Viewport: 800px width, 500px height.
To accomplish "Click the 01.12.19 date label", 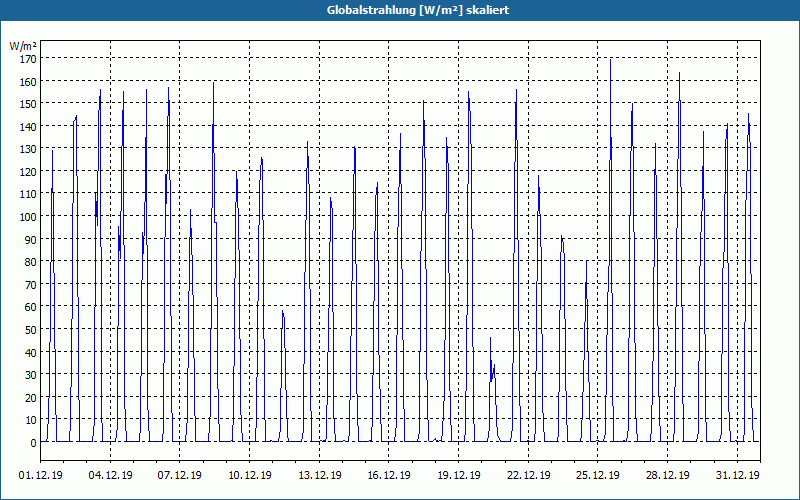I will tap(41, 475).
